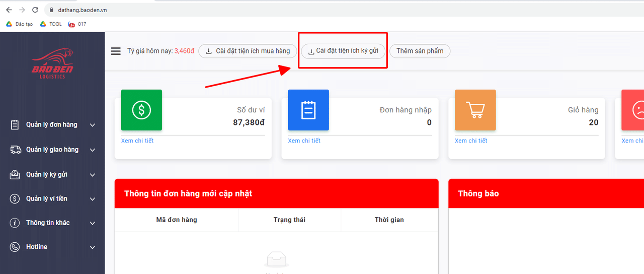
Task: Expand the Quản lý đơn hàng chevron
Action: coord(93,125)
